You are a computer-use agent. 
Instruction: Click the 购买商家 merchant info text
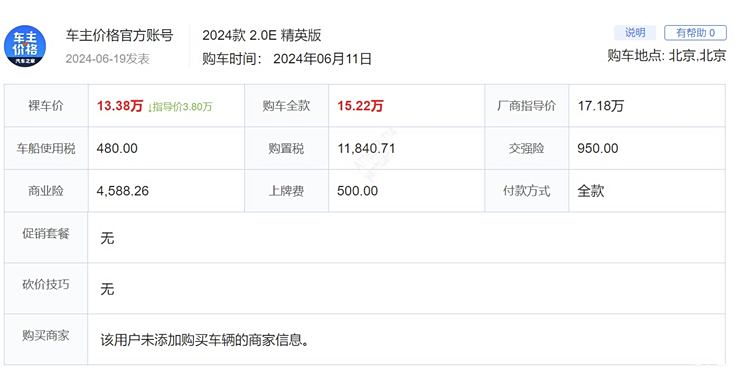point(205,340)
